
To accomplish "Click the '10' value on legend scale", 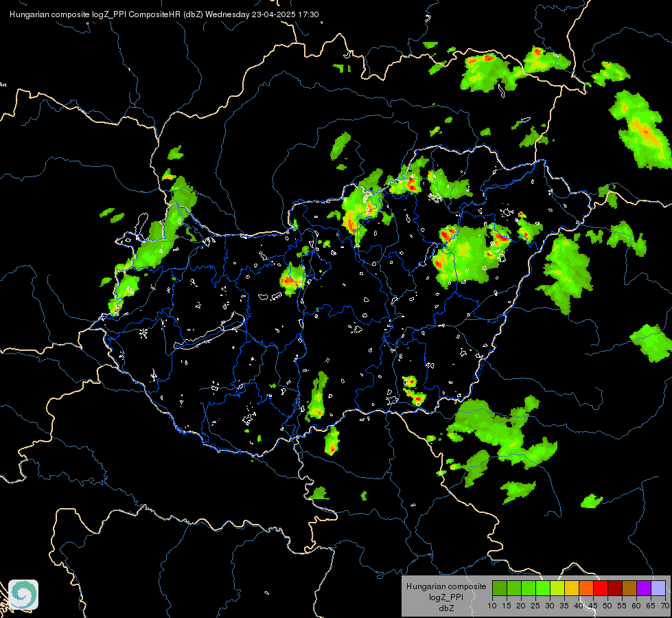I will coord(492,606).
